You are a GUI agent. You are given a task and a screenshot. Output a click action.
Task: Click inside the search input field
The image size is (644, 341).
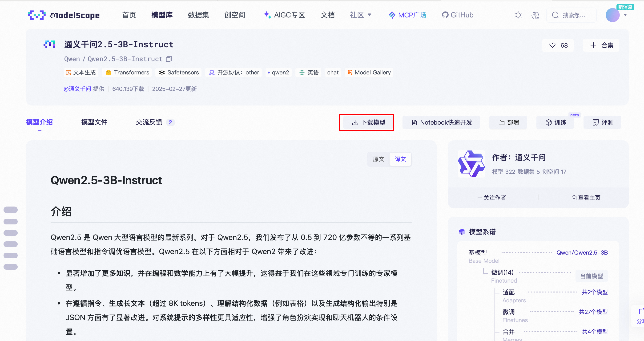(575, 15)
